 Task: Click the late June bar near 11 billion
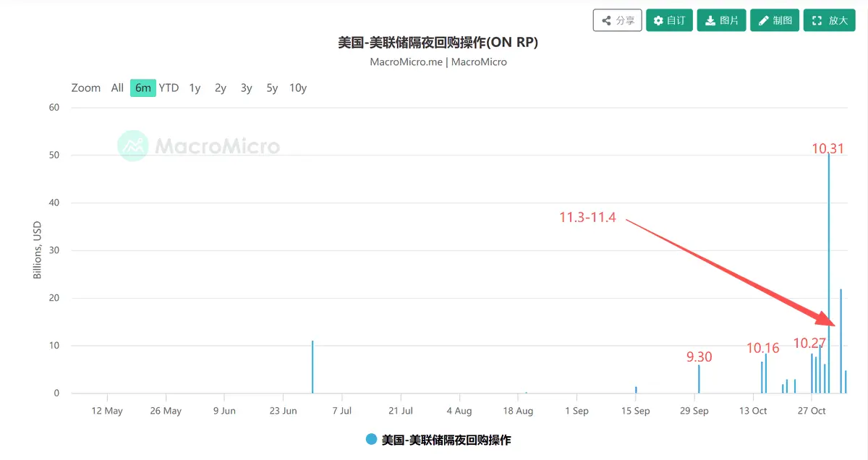[x=312, y=367]
